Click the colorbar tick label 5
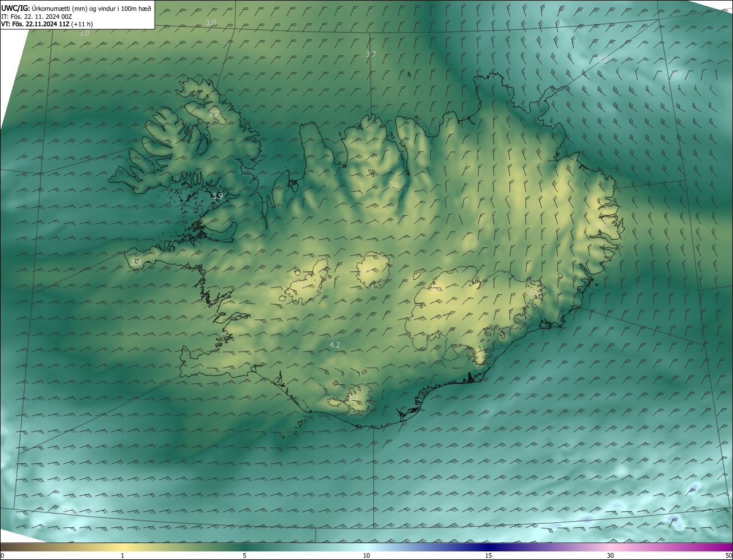733x560 pixels. [245, 555]
